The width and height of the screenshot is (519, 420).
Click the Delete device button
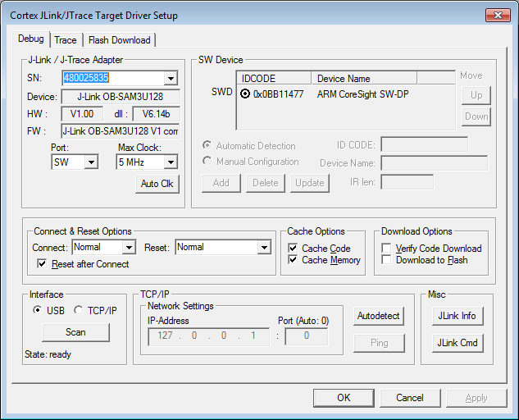coord(266,183)
